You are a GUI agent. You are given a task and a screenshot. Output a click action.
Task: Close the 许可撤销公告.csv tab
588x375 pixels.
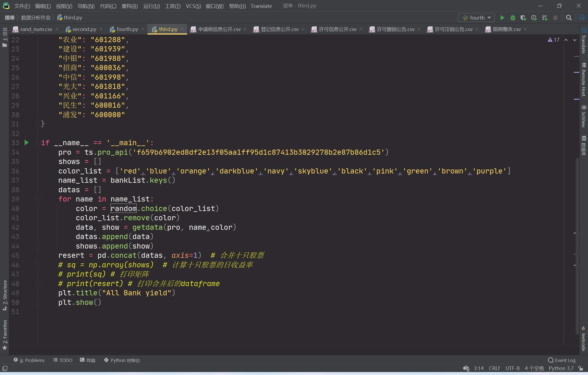[419, 29]
